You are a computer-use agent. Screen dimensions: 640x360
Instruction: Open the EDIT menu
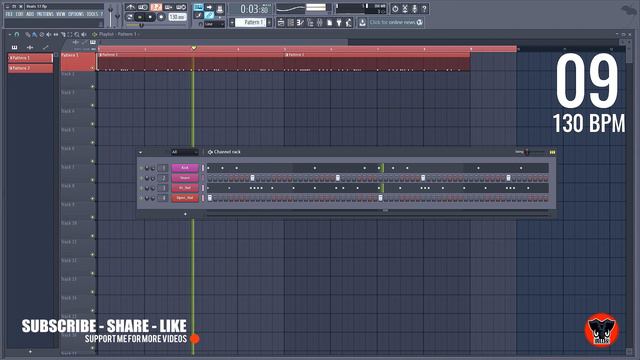pos(20,14)
